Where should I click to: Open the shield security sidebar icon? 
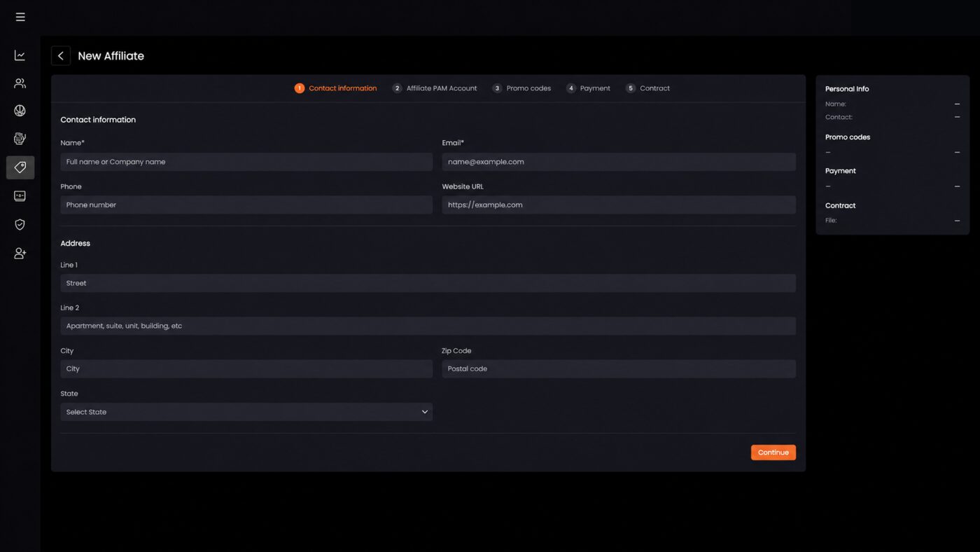(x=20, y=224)
